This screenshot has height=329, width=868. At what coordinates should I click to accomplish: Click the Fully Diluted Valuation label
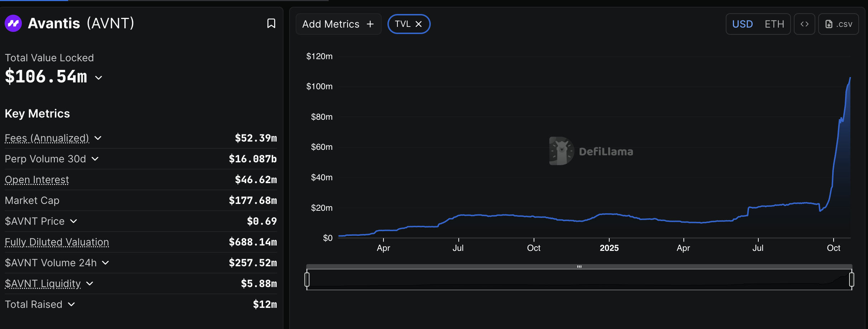(57, 242)
